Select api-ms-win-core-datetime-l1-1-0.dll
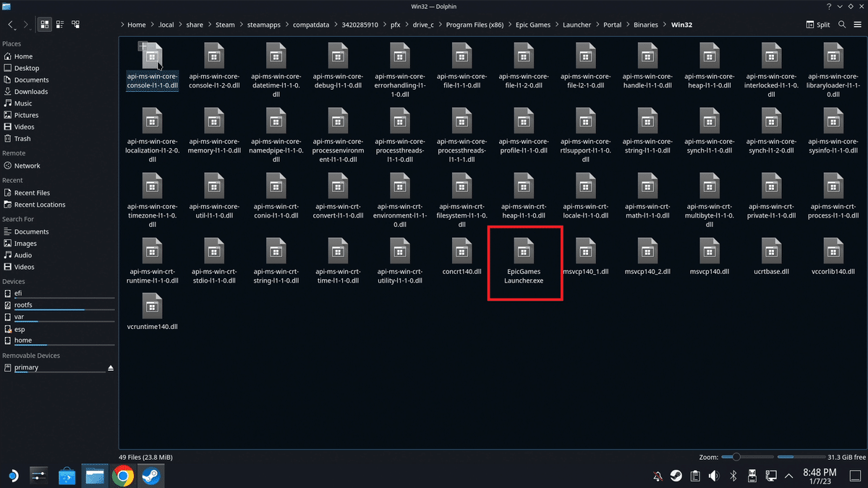This screenshot has height=488, width=868. tap(276, 70)
